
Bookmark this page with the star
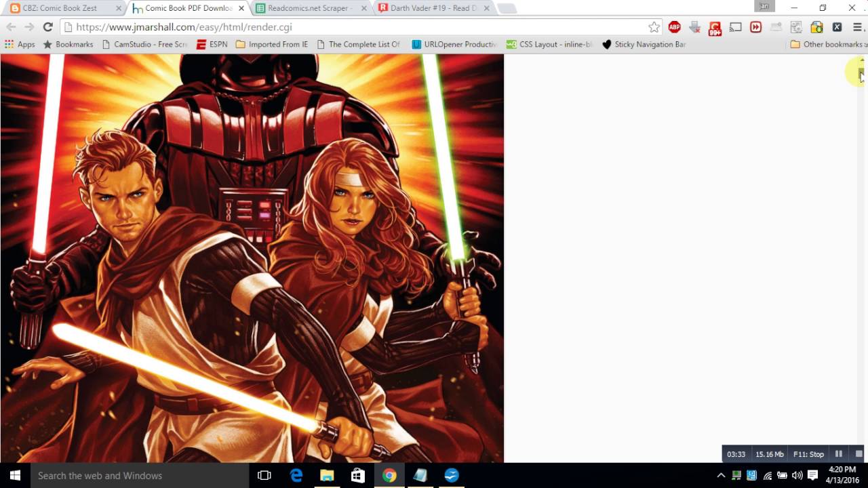[x=654, y=27]
